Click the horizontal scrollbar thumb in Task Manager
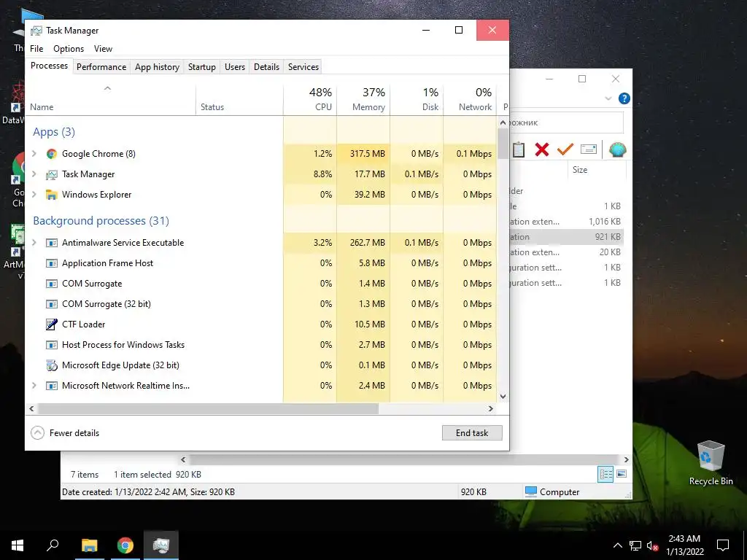 208,408
